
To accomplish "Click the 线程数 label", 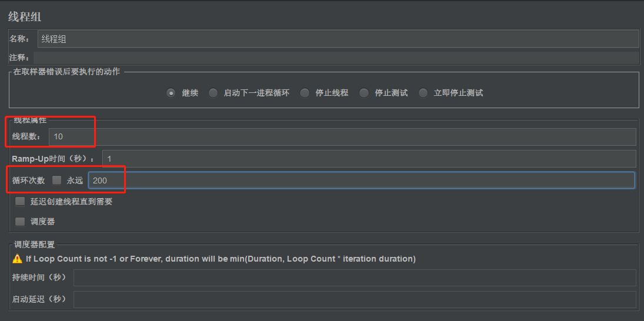I will click(26, 137).
